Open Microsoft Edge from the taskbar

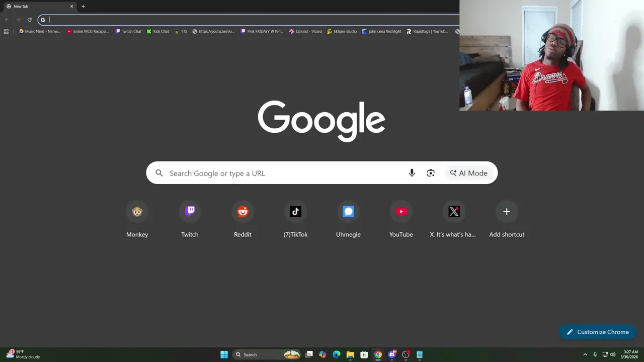337,354
